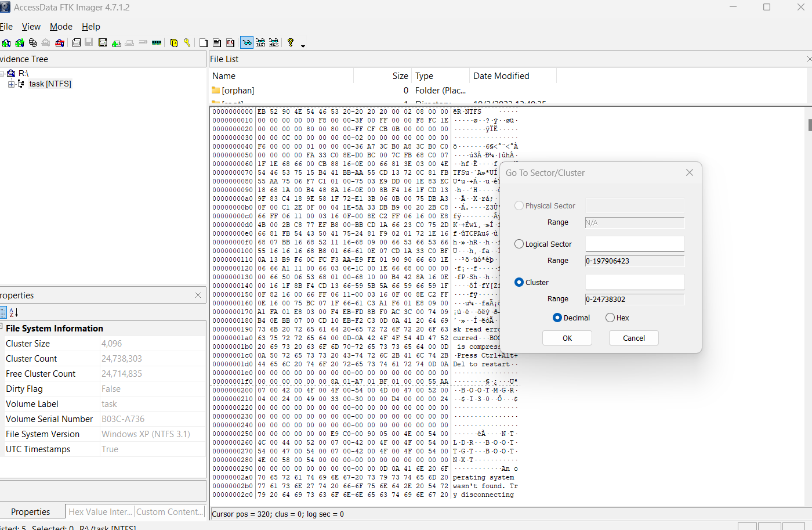This screenshot has height=530, width=812.
Task: Click the Add Evidence Item toolbar icon
Action: (6, 42)
